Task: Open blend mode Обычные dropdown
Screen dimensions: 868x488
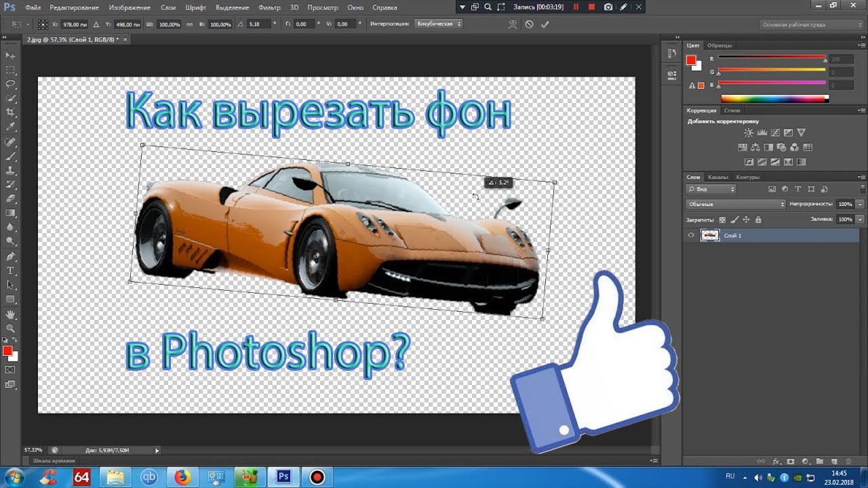Action: [x=735, y=204]
